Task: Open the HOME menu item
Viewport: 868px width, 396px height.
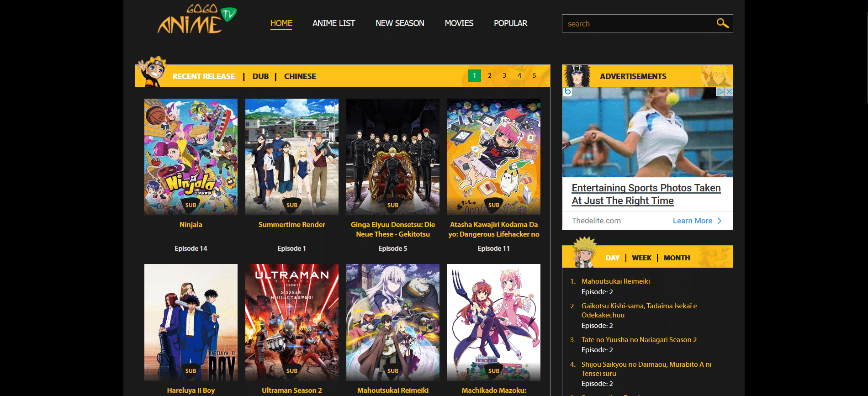Action: (281, 23)
